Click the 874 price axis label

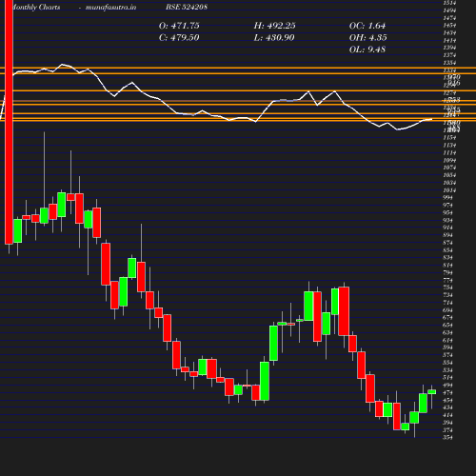point(447,243)
